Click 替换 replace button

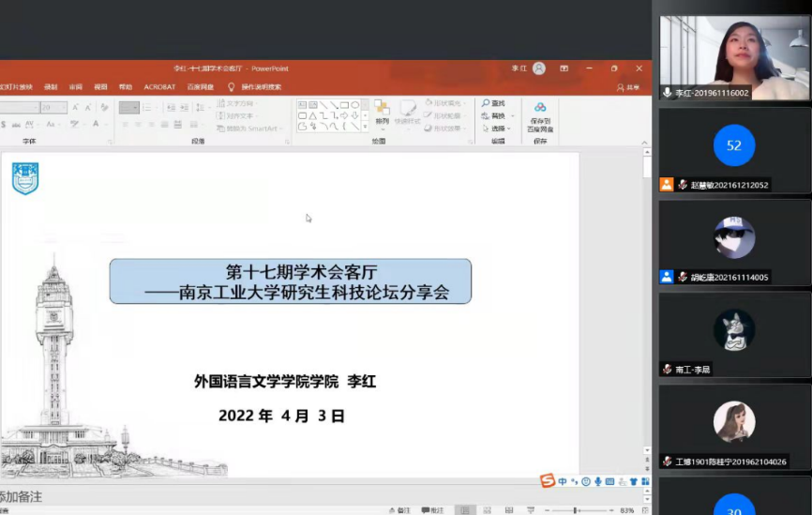coord(493,115)
